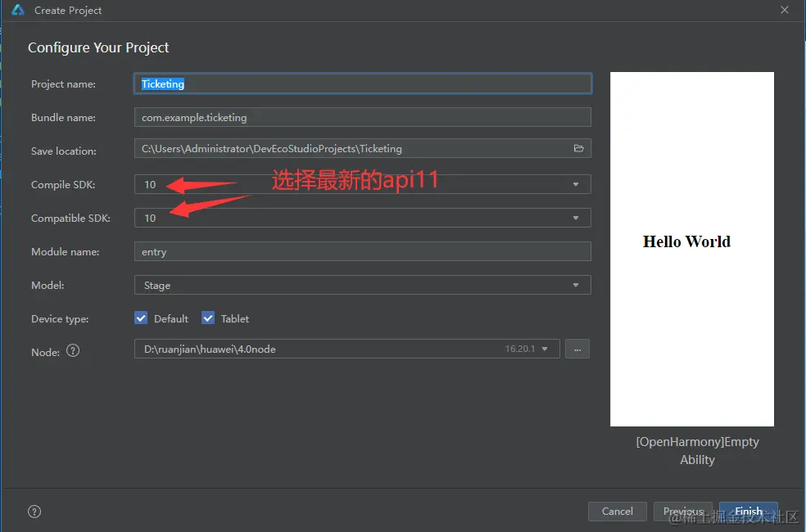806x532 pixels.
Task: Close the Create Project dialog
Action: coord(785,10)
